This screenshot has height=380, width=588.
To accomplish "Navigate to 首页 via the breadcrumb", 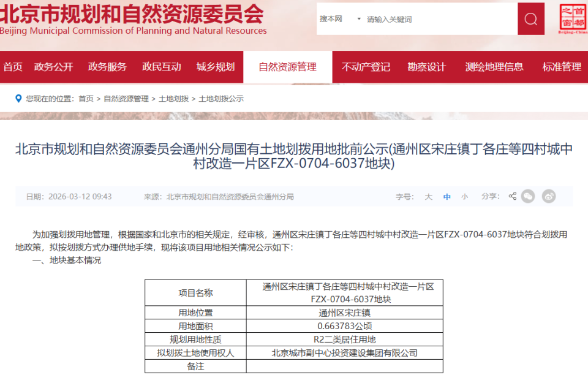I will (x=86, y=97).
